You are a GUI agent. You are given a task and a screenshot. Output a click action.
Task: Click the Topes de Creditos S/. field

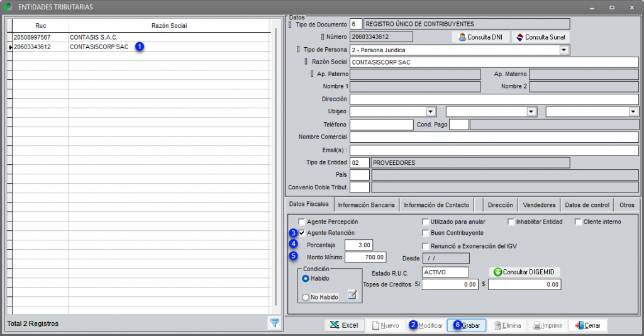point(450,284)
